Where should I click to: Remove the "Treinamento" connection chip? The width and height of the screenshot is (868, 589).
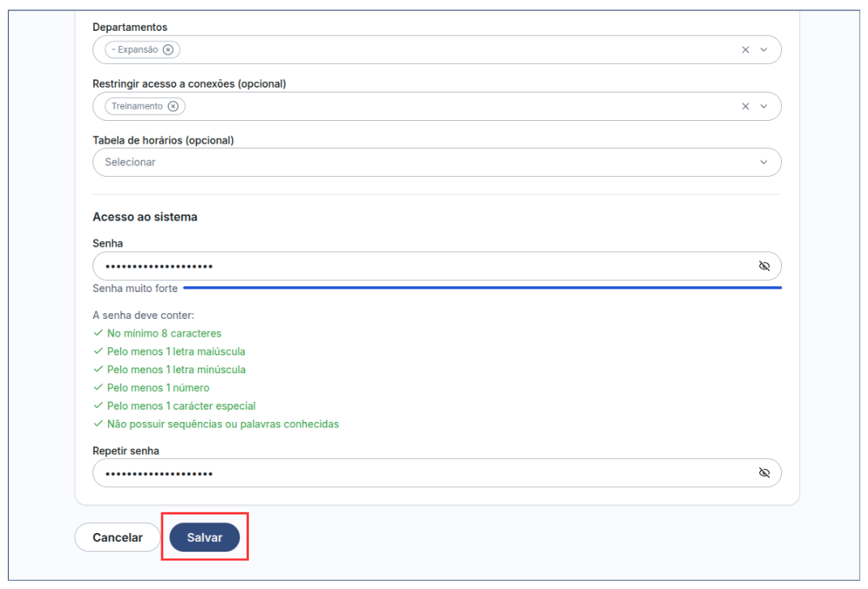(172, 106)
